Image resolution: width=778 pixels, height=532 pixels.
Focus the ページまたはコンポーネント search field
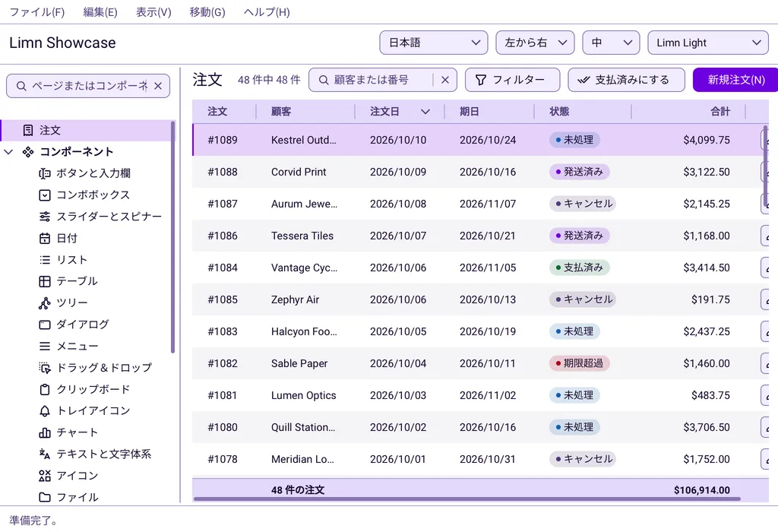tap(90, 86)
